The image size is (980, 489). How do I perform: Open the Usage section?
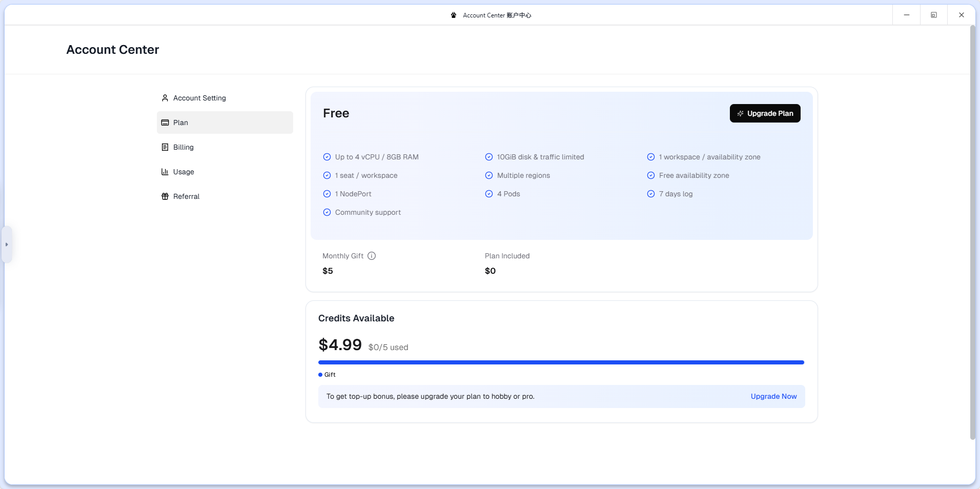tap(183, 172)
